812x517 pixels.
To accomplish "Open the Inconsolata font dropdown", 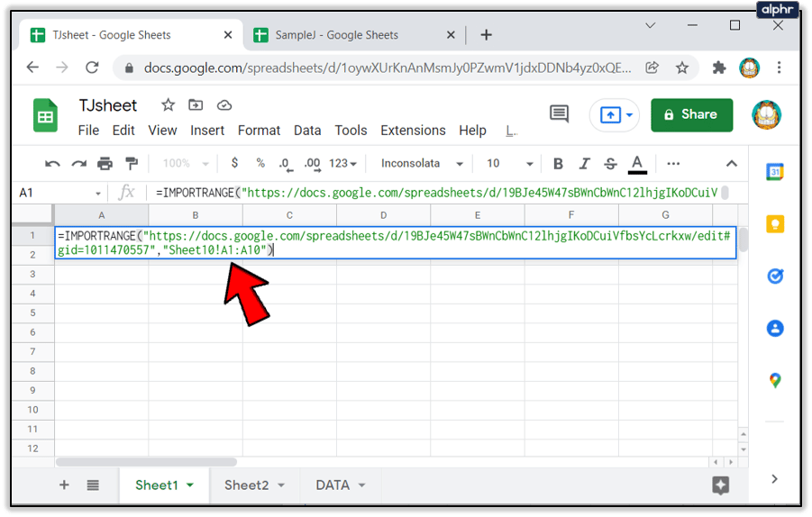I will [x=422, y=164].
